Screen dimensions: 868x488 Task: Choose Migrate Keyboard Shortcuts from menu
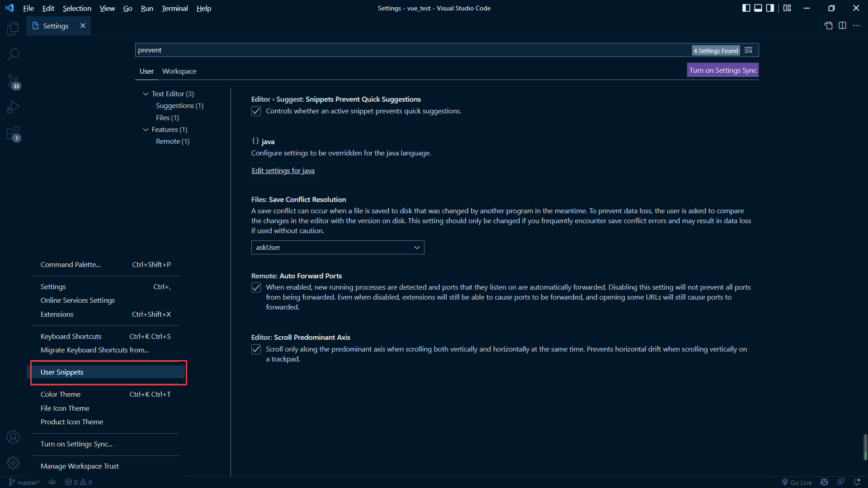click(x=106, y=350)
